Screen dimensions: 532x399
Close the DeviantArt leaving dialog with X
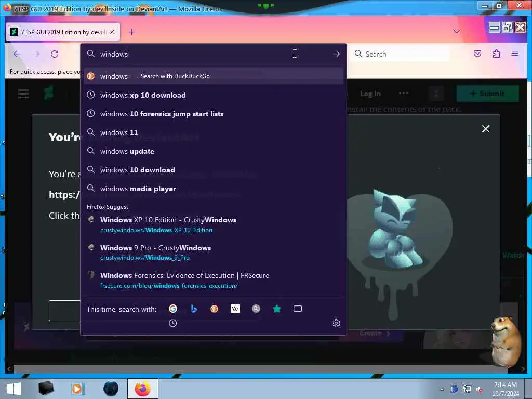(486, 129)
